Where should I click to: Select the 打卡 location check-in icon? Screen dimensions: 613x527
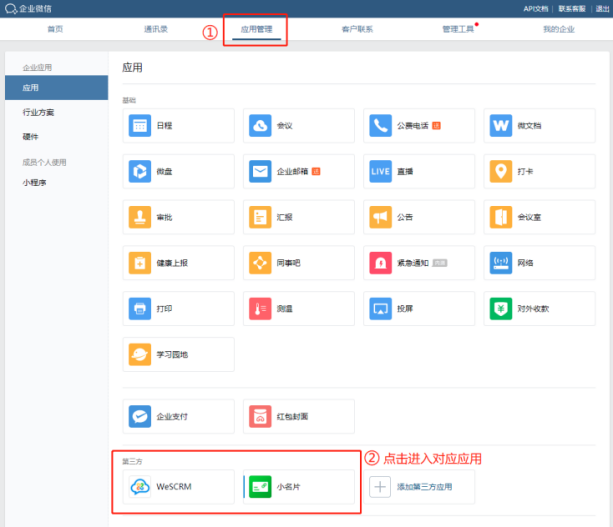[x=501, y=171]
